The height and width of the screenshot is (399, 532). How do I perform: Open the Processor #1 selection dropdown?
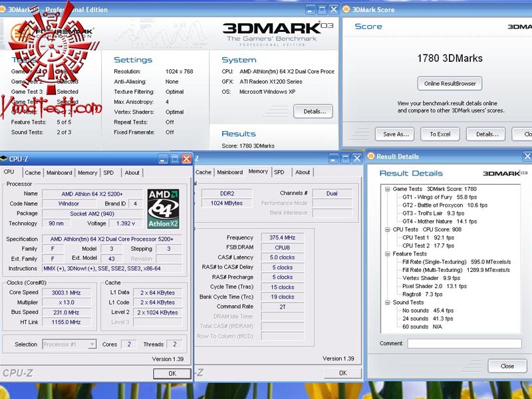pyautogui.click(x=92, y=344)
